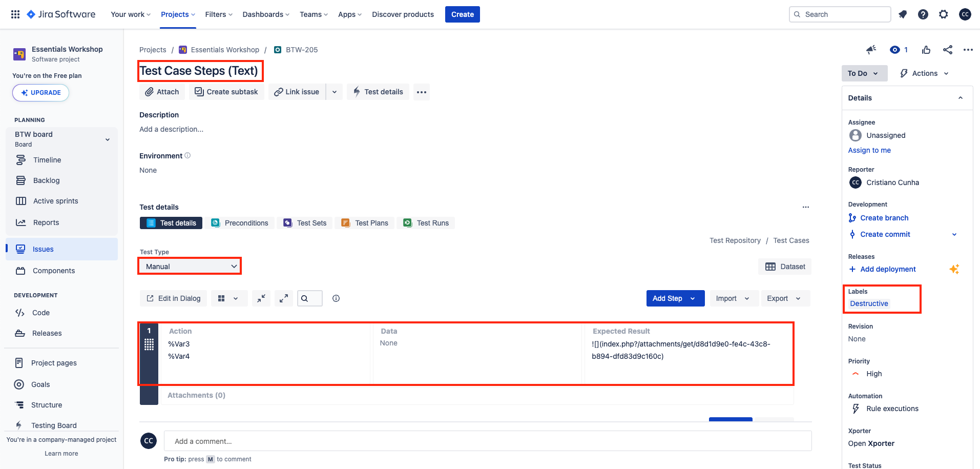
Task: Click the Assign to me link
Action: click(869, 150)
